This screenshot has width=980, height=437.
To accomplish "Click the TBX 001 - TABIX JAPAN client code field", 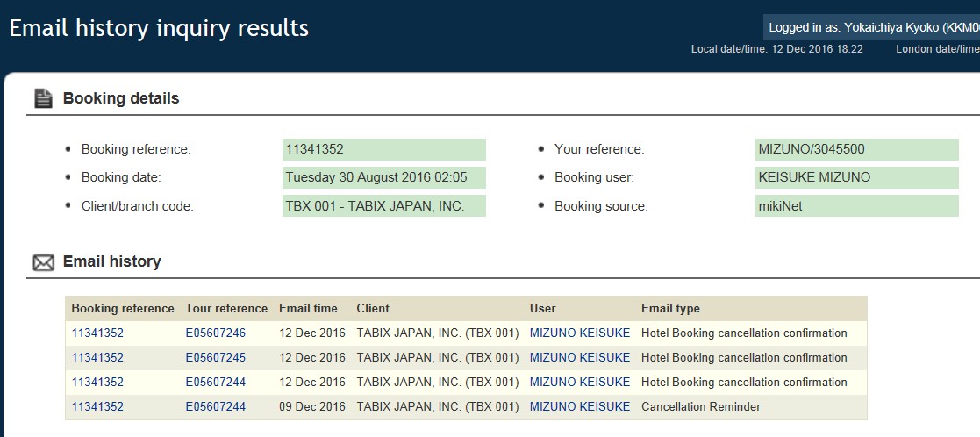I will coord(383,206).
